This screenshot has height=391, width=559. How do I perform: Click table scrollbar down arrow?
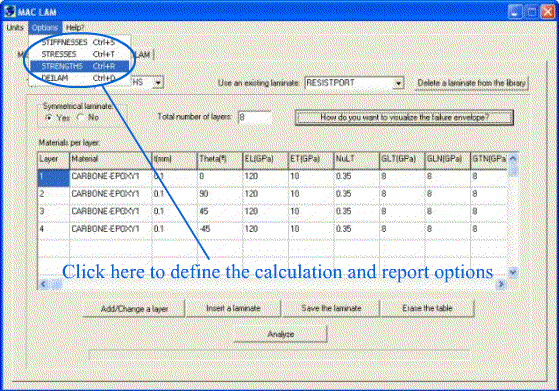513,273
